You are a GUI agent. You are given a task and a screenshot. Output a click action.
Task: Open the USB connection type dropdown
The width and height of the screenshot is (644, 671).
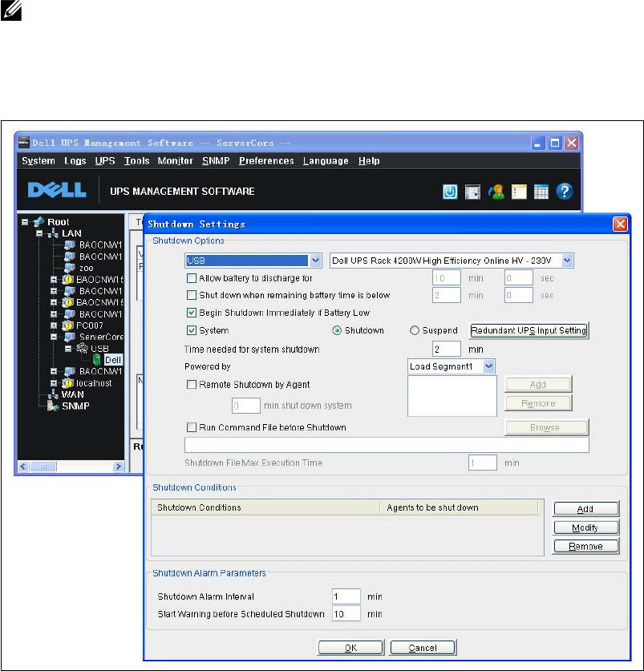[x=315, y=261]
